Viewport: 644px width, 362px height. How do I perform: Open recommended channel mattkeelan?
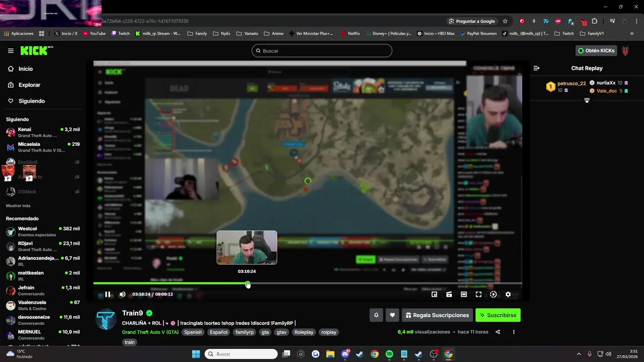coord(43,276)
